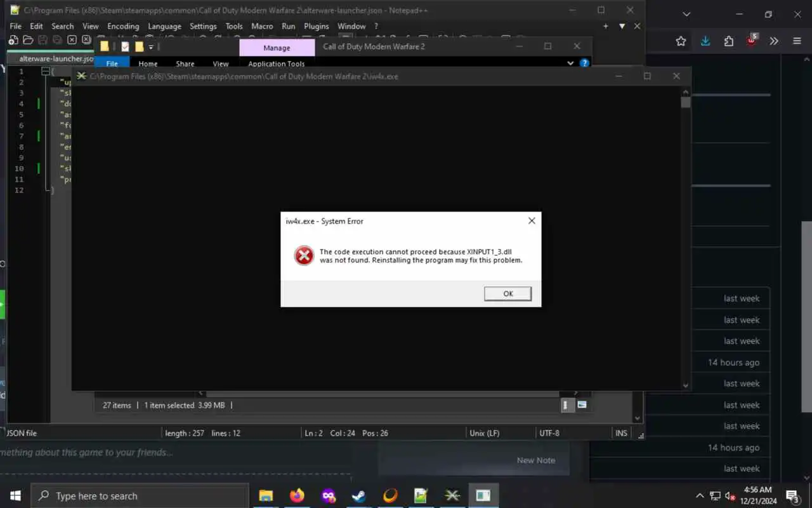Select the Manage tab in File Explorer
Screen dimensions: 812x508
coord(277,48)
